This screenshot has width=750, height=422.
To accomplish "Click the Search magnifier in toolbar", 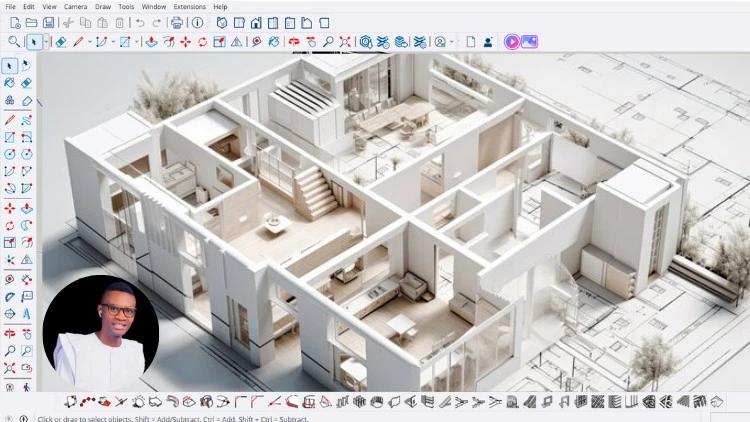I will click(x=14, y=42).
